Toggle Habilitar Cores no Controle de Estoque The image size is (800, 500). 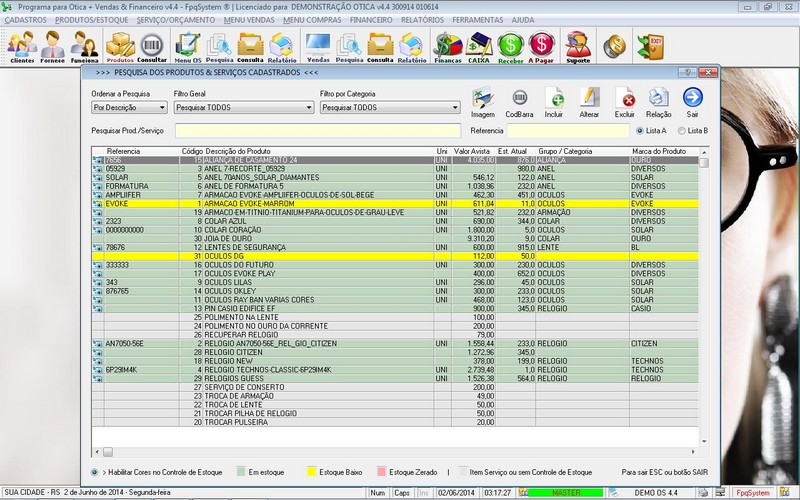95,471
